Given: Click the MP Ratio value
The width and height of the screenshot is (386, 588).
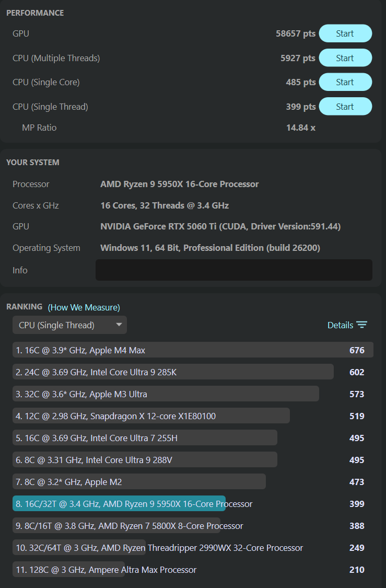Looking at the screenshot, I should 301,127.
